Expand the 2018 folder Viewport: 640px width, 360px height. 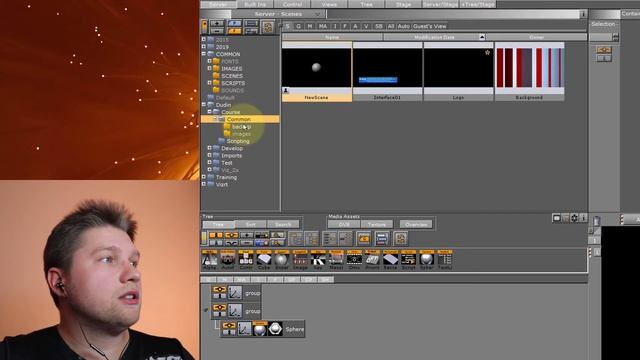coord(204,40)
